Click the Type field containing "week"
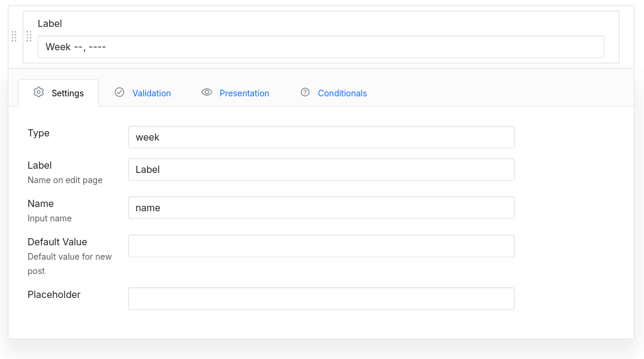 coord(321,137)
